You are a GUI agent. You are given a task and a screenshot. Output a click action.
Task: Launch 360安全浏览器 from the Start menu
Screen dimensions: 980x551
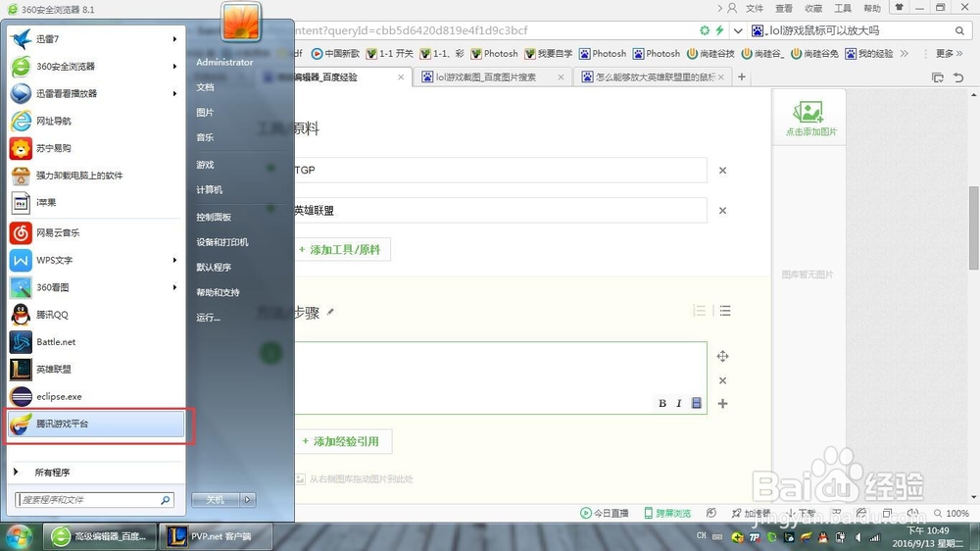[95, 67]
